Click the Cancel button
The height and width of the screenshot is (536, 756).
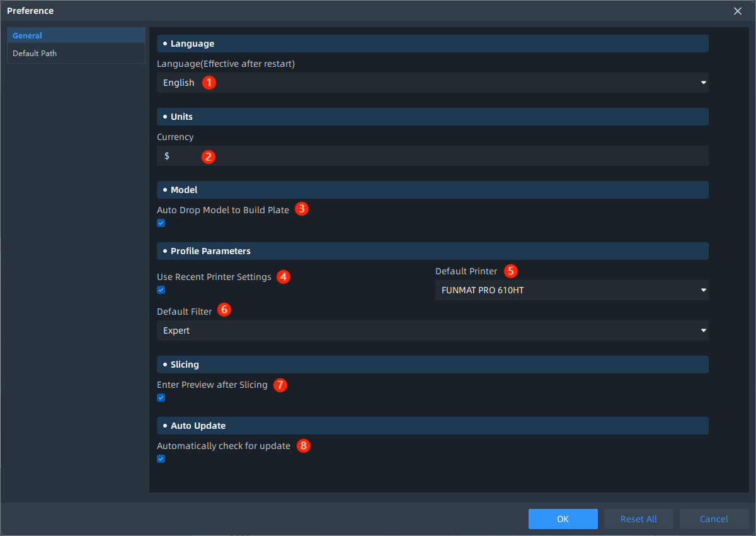point(714,518)
